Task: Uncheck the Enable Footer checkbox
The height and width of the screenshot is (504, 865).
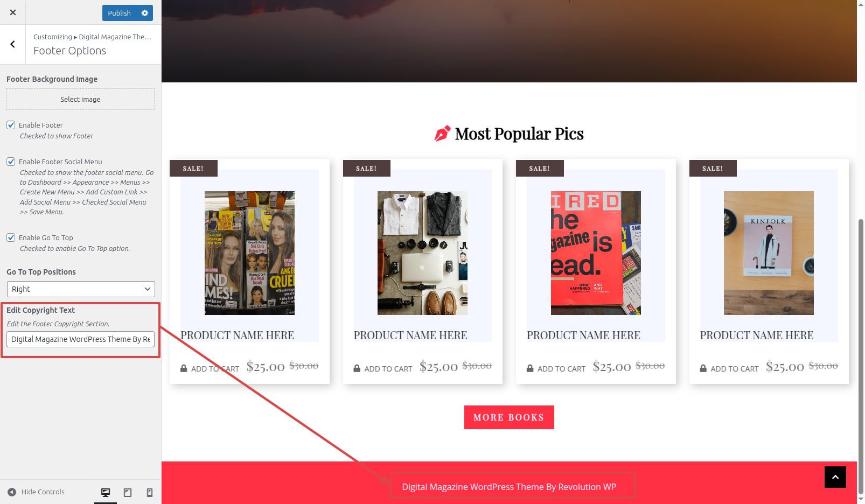Action: tap(11, 125)
